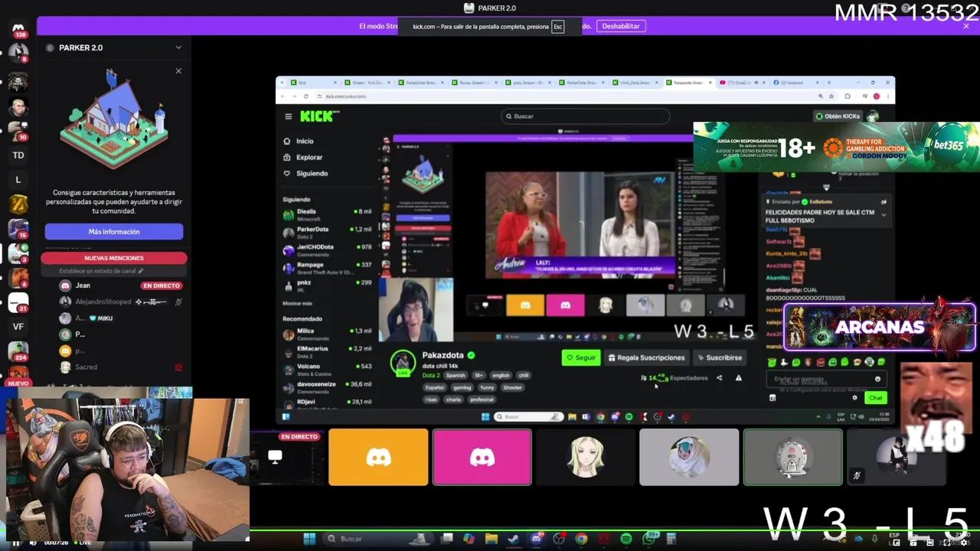Collapse the pinned message chevron
Viewport: 980px width, 551px height.
click(884, 215)
